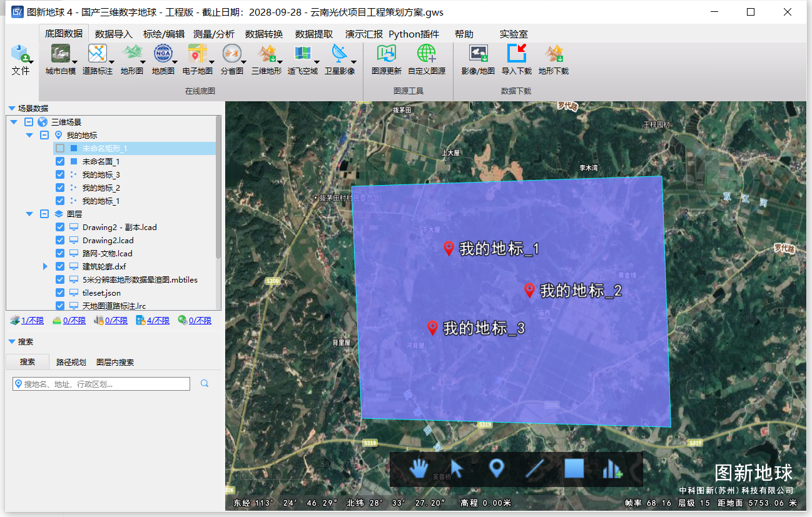Open the 实验室 ribbon tab
The image size is (812, 517).
[x=514, y=34]
